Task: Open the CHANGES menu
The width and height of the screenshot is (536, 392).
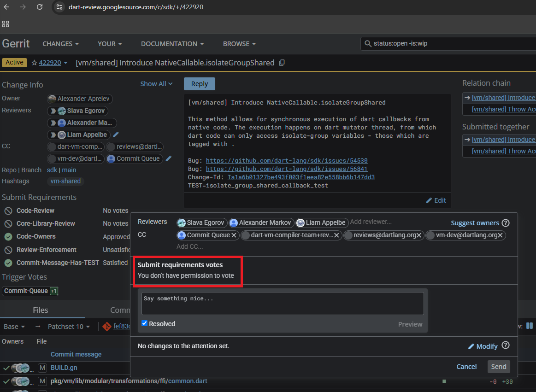Action: (x=60, y=44)
